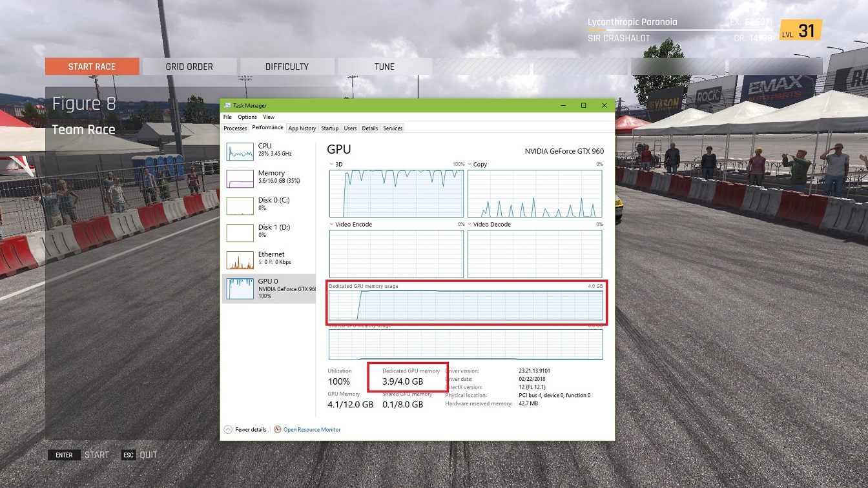Viewport: 868px width, 488px height.
Task: Switch to the Users tab
Action: click(x=350, y=128)
